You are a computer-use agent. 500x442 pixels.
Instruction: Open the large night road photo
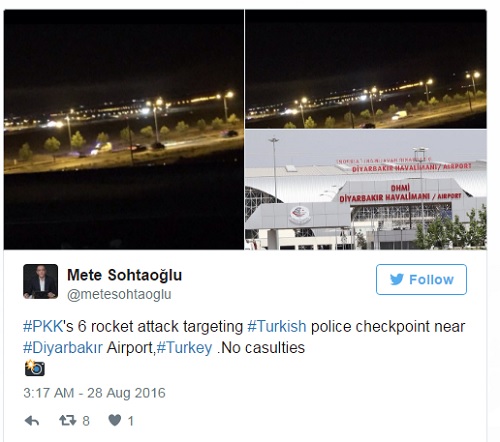[124, 129]
